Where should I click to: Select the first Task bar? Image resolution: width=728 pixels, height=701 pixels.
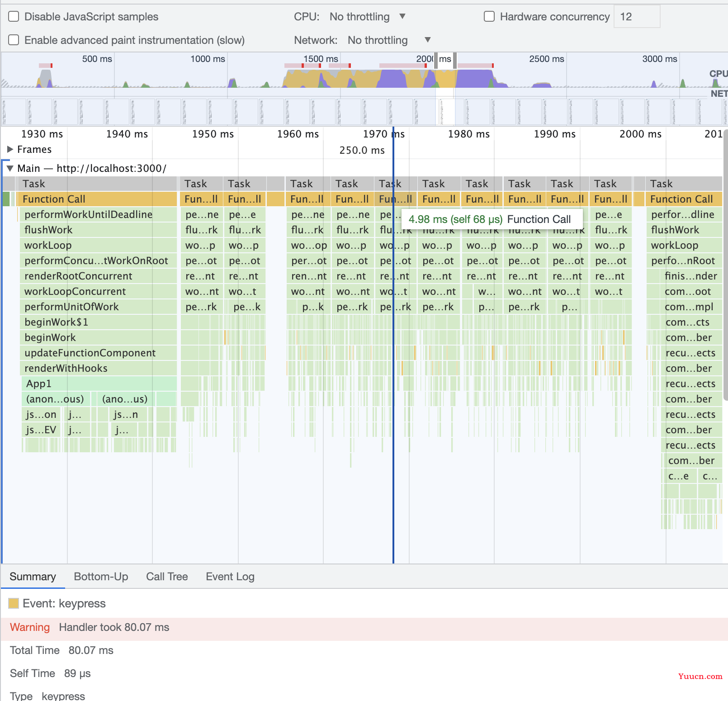click(x=97, y=184)
